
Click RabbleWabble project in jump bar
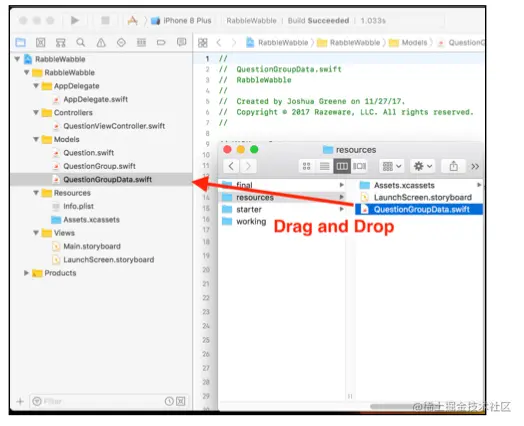click(x=277, y=43)
